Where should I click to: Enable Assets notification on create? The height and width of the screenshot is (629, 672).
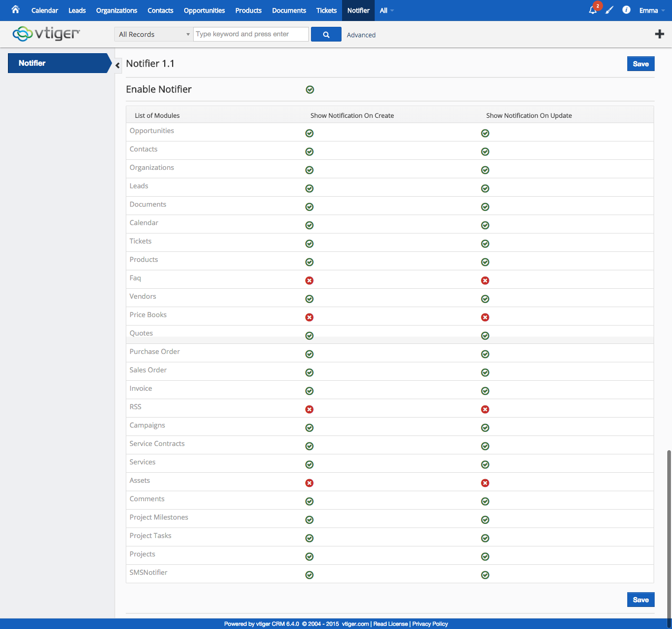[x=309, y=483]
